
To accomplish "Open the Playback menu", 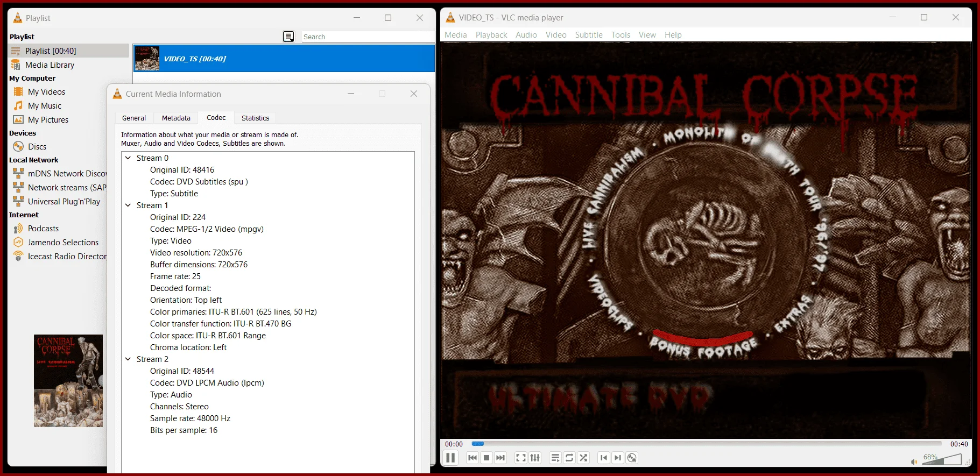I will [491, 34].
